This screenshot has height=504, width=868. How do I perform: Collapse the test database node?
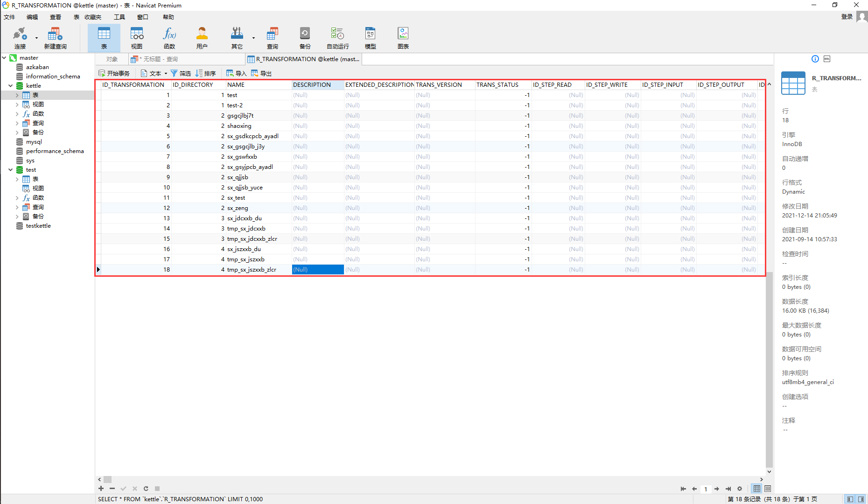click(10, 169)
